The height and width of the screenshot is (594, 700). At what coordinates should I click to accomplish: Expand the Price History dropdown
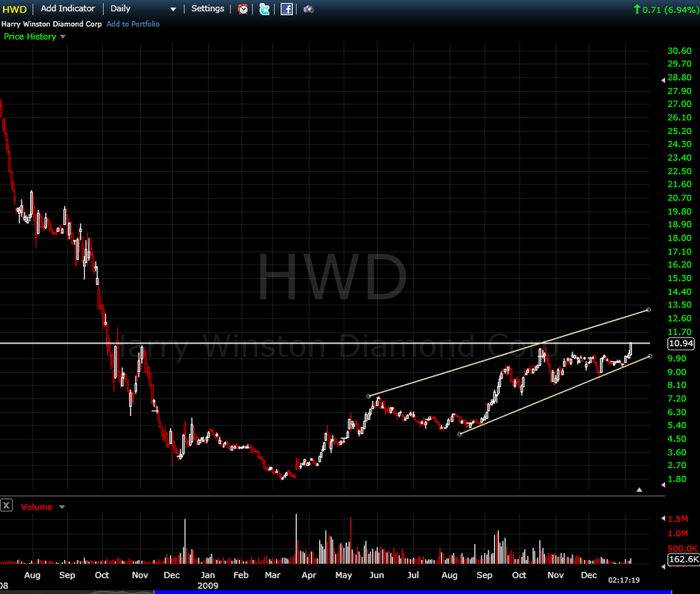tap(63, 36)
